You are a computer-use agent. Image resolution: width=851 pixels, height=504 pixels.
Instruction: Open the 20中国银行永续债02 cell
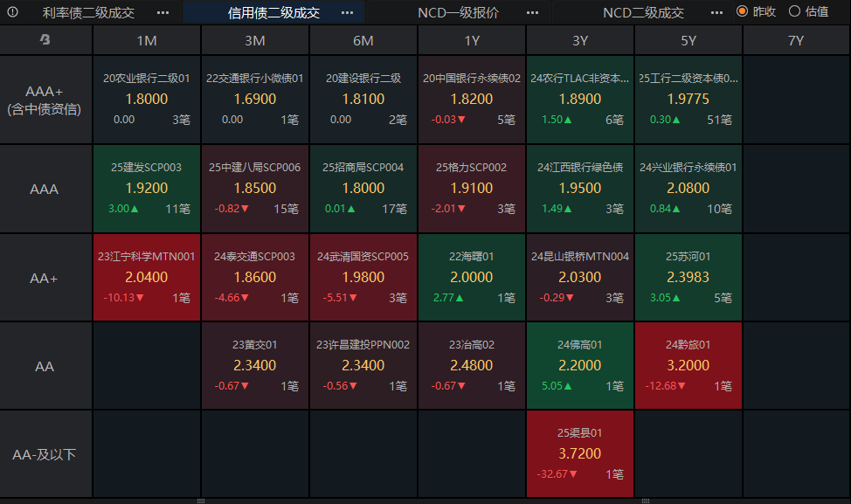tap(472, 100)
